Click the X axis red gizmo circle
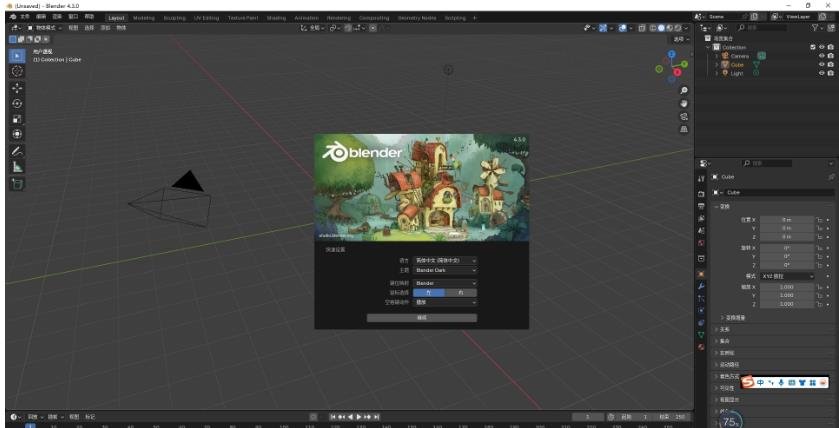This screenshot has width=839, height=428. pyautogui.click(x=677, y=72)
